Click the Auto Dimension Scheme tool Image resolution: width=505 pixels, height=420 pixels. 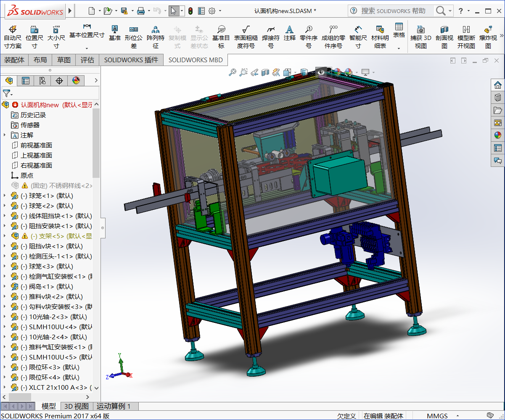pyautogui.click(x=13, y=37)
